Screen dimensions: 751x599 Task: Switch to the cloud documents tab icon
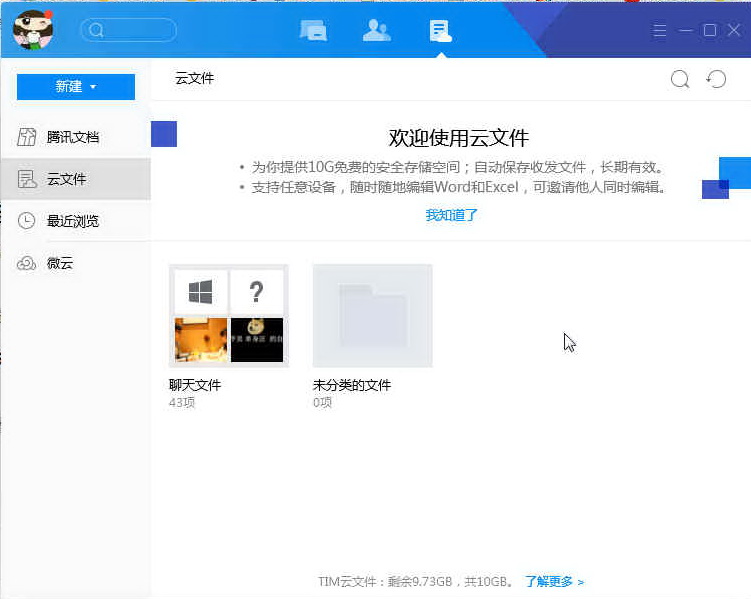coord(440,31)
